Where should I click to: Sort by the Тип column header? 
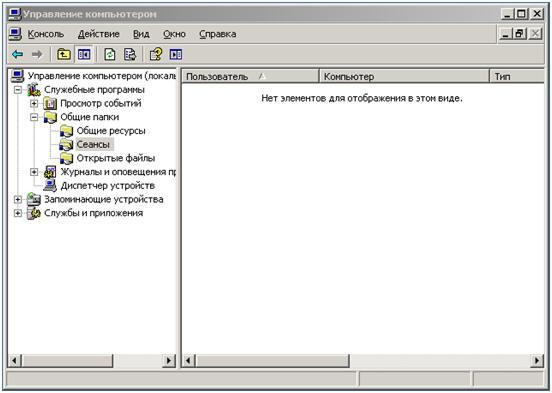[x=517, y=76]
